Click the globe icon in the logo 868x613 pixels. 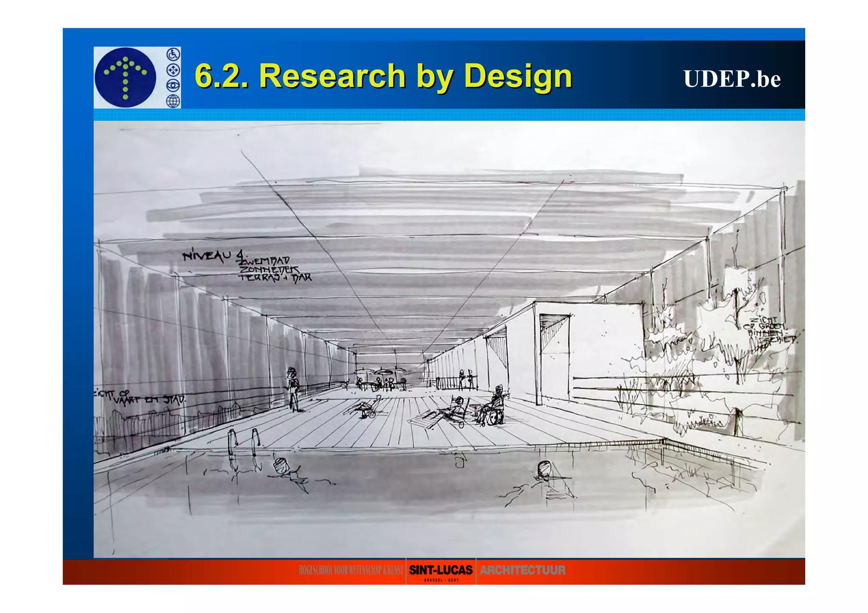[x=173, y=101]
